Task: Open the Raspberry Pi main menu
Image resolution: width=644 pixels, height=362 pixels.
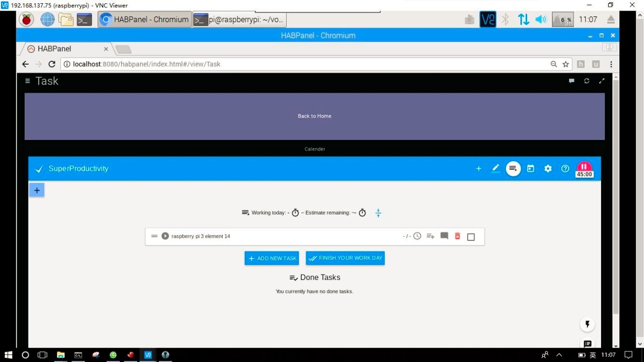Action: coord(27,19)
